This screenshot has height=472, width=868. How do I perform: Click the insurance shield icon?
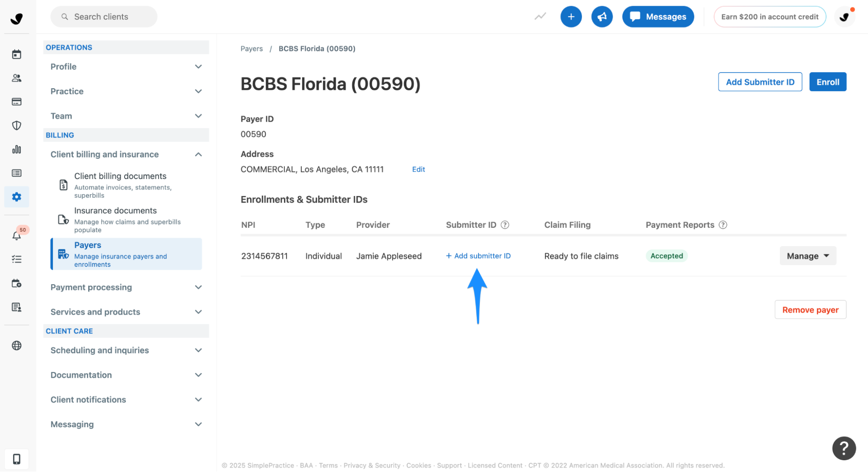pos(17,126)
